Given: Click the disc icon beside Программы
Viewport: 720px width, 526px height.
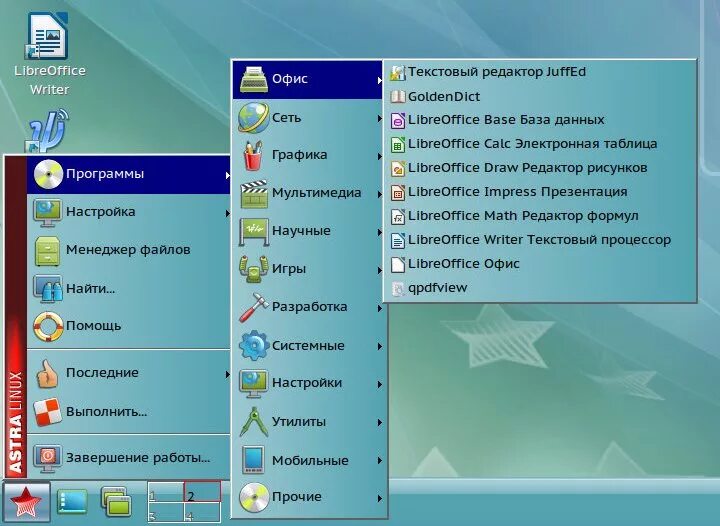Looking at the screenshot, I should [x=48, y=174].
